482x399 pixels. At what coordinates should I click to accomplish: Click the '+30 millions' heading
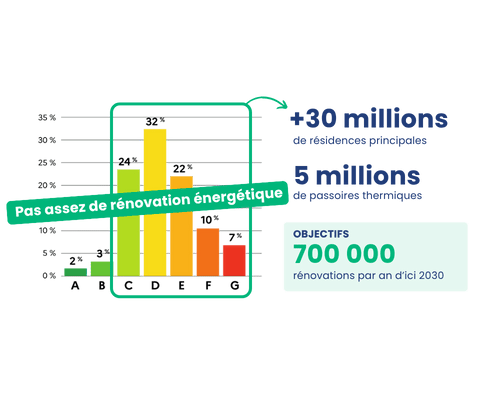click(369, 119)
